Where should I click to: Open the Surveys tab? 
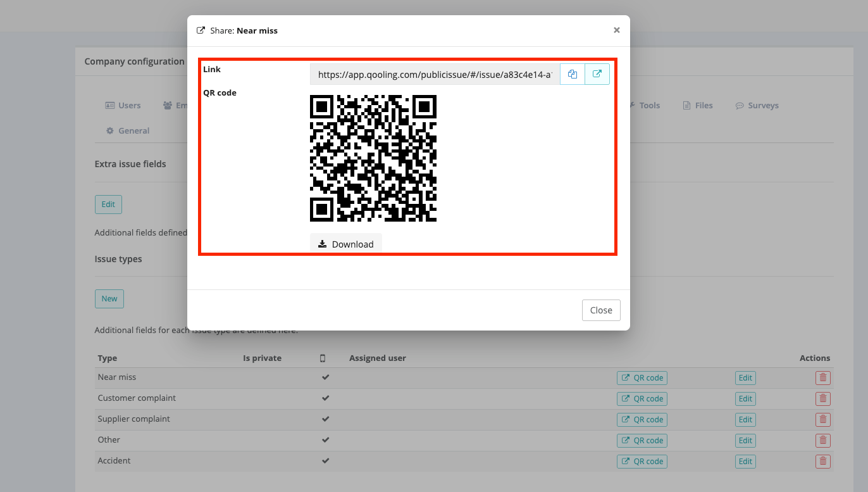click(757, 105)
